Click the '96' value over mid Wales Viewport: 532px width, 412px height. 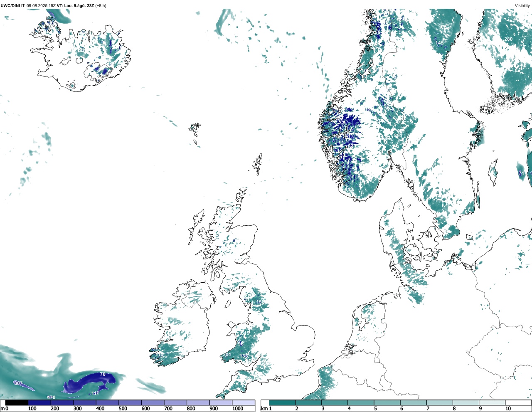[x=241, y=344]
